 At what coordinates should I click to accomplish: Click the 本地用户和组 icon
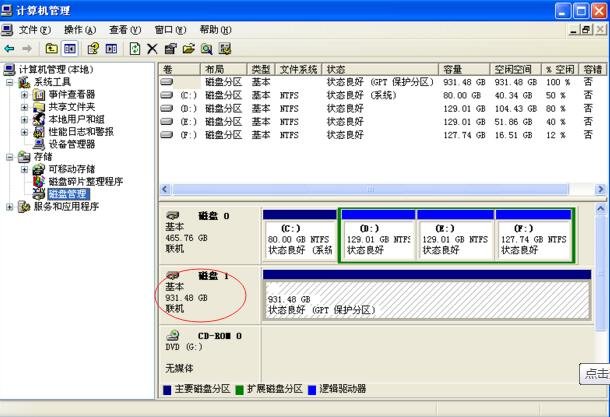tap(39, 119)
